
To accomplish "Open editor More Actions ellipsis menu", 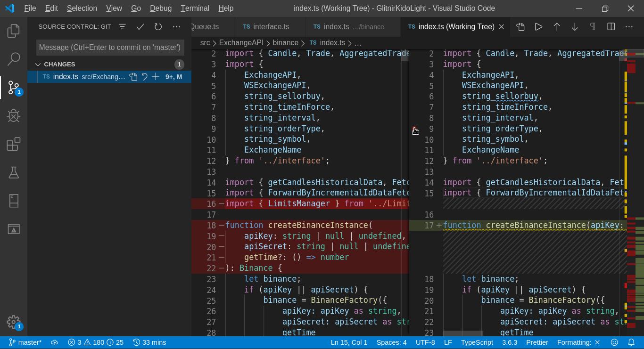I will 629,27.
